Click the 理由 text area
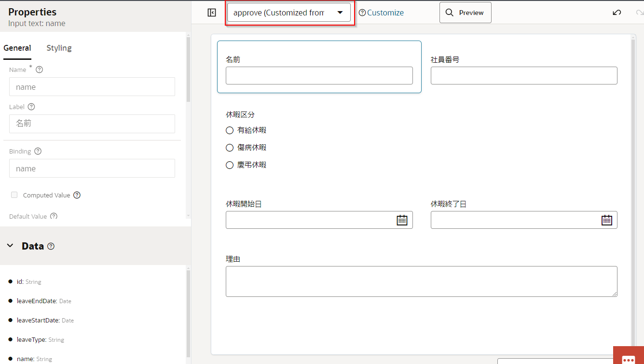The image size is (644, 364). click(x=421, y=281)
